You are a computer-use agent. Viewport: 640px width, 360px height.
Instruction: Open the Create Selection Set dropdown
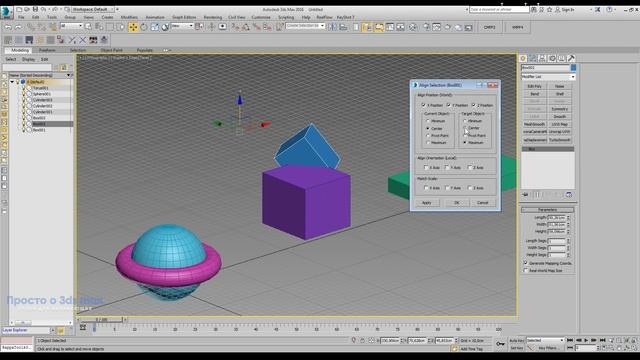(x=305, y=26)
